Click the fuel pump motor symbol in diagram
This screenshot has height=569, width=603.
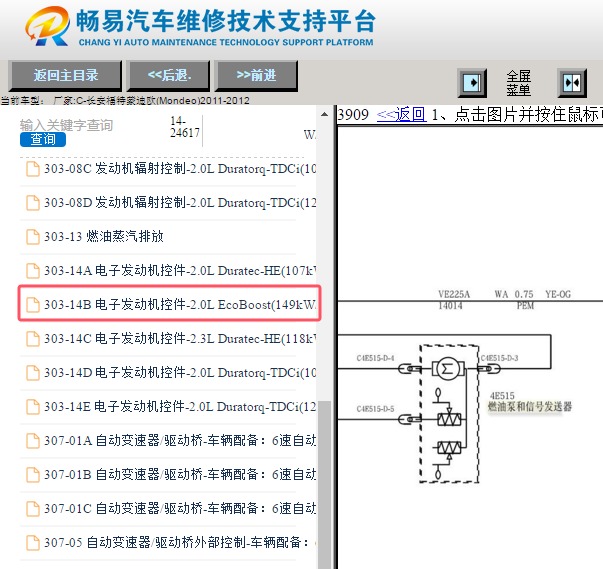447,369
